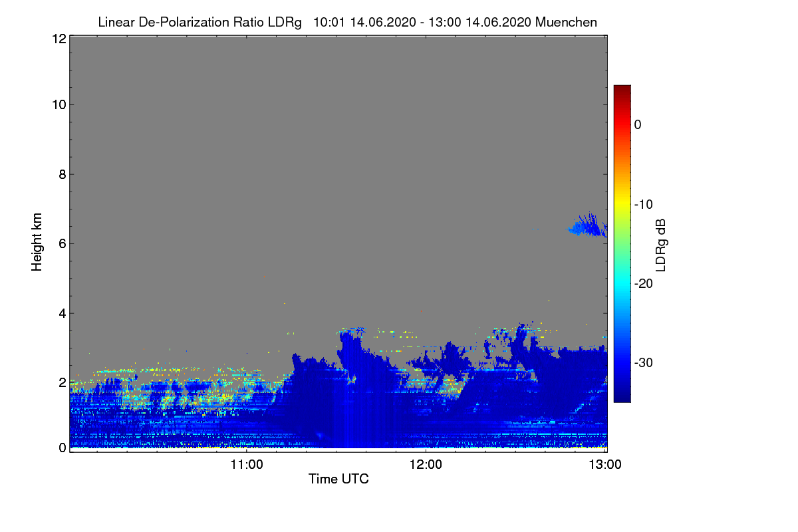
Task: Click the 'Muenchen' location label in the title
Action: click(x=566, y=22)
